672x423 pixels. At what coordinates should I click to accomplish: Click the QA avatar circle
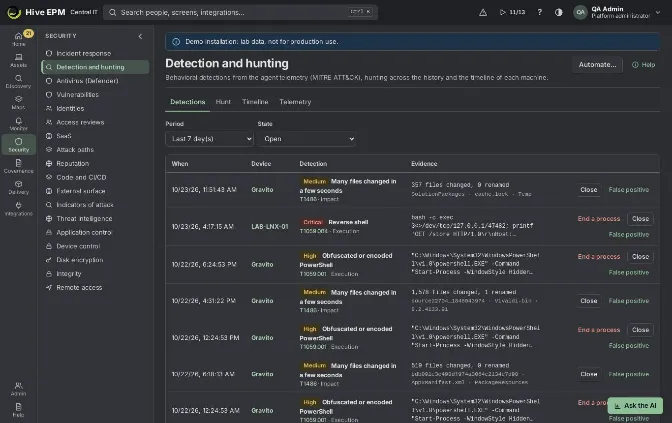580,12
